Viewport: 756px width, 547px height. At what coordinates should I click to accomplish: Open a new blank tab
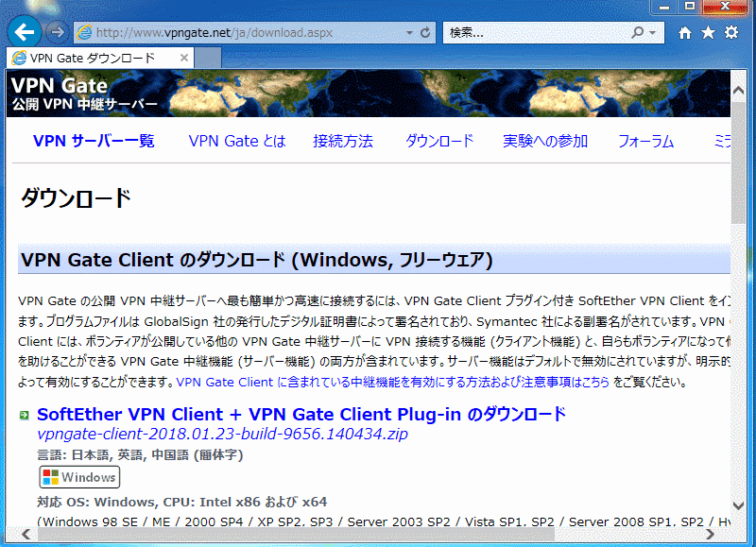pyautogui.click(x=208, y=58)
